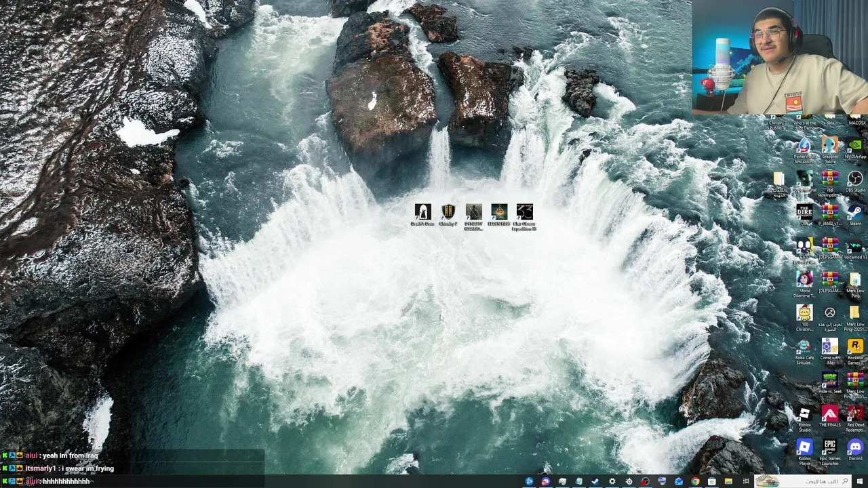
Task: Select the Death's Door desktop icon
Action: click(422, 215)
